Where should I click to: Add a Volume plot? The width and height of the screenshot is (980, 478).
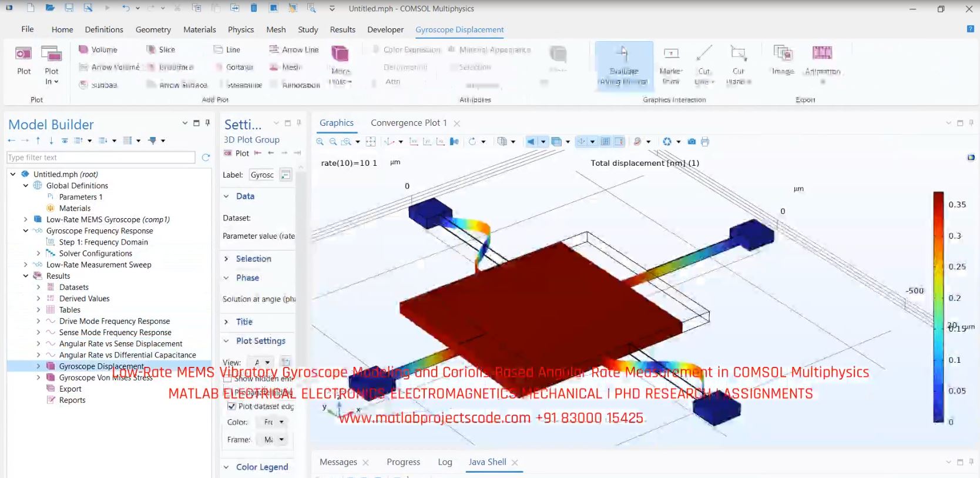[98, 49]
